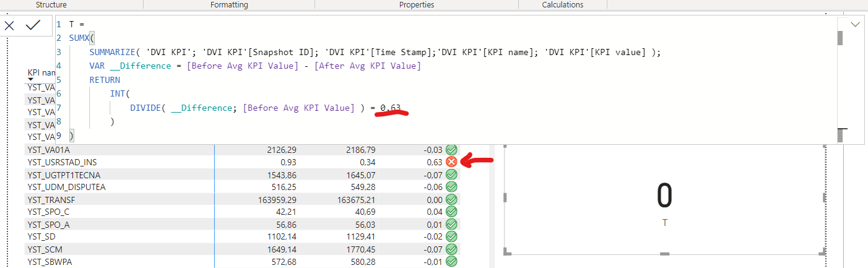This screenshot has height=268, width=868.
Task: Select the YST_UGTPT1TECNA row name
Action: pos(64,175)
